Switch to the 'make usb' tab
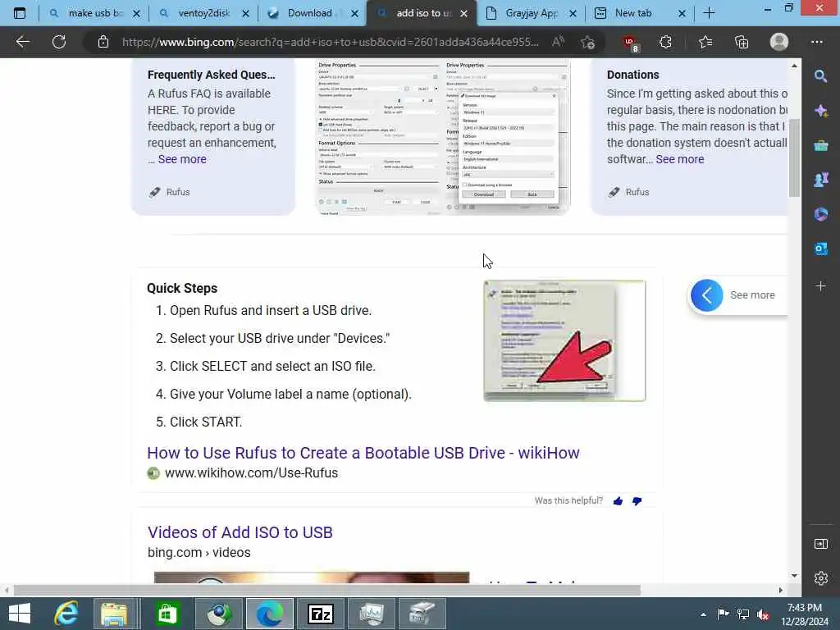Image resolution: width=840 pixels, height=630 pixels. (96, 13)
